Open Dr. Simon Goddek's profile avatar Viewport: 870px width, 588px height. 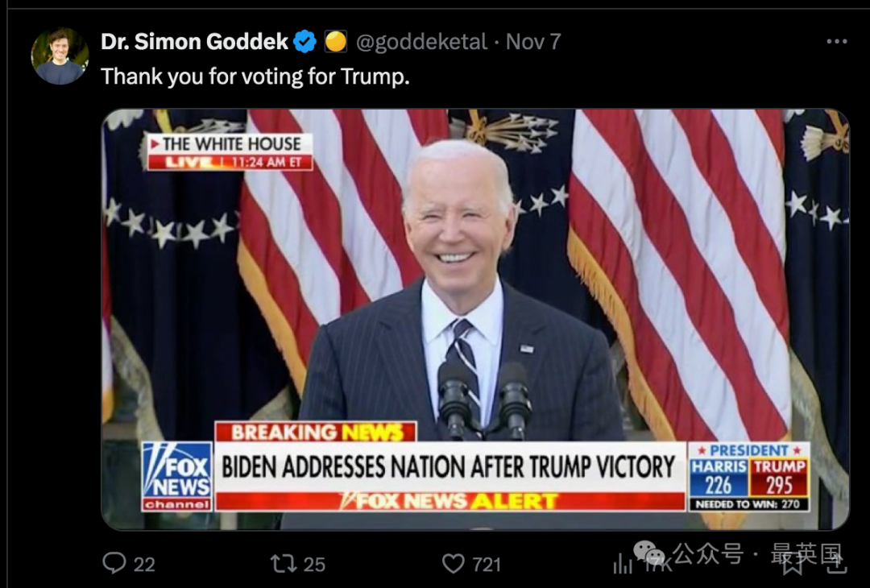point(60,56)
